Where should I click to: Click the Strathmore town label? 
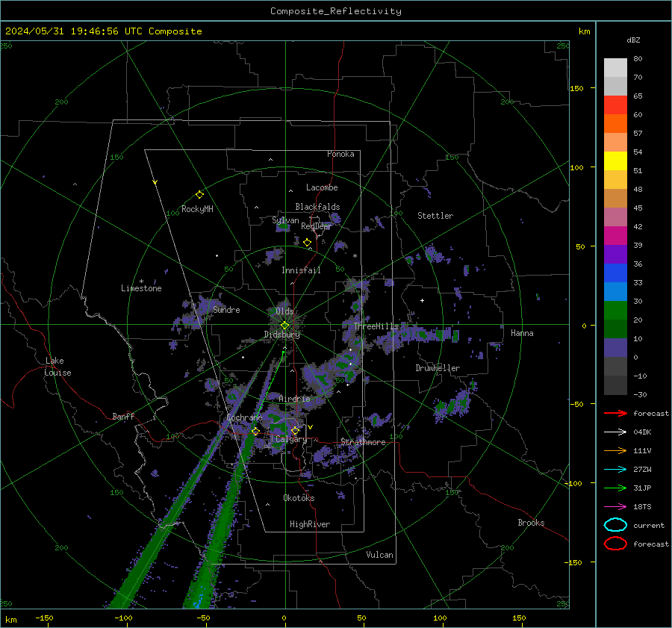click(363, 442)
